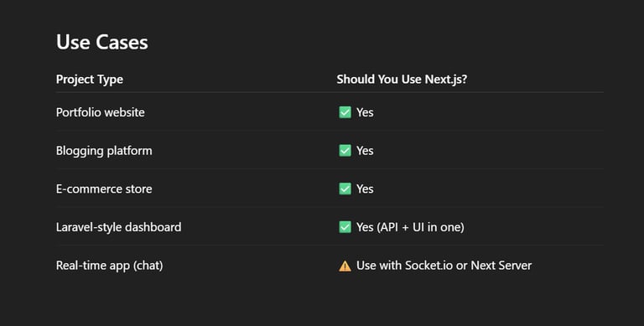Image resolution: width=644 pixels, height=326 pixels.
Task: Click the green checkmark in Laravel-style dashboard row
Action: [x=345, y=226]
